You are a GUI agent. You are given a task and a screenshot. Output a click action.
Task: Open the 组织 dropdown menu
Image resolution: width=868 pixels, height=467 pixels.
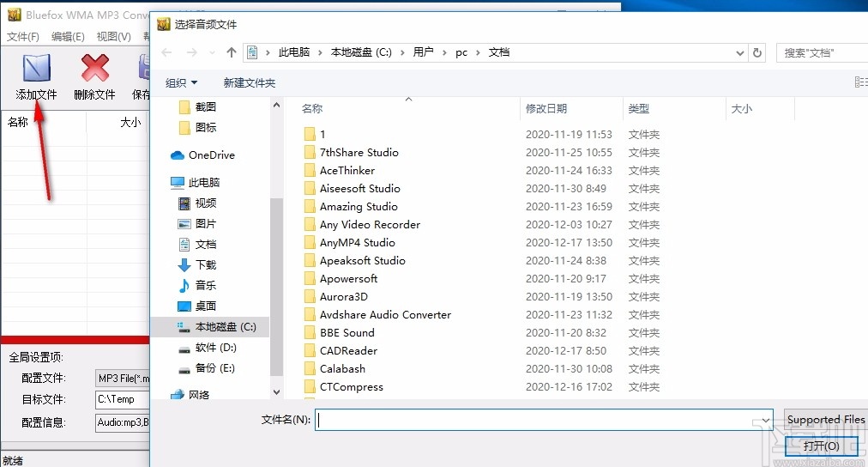coord(181,82)
